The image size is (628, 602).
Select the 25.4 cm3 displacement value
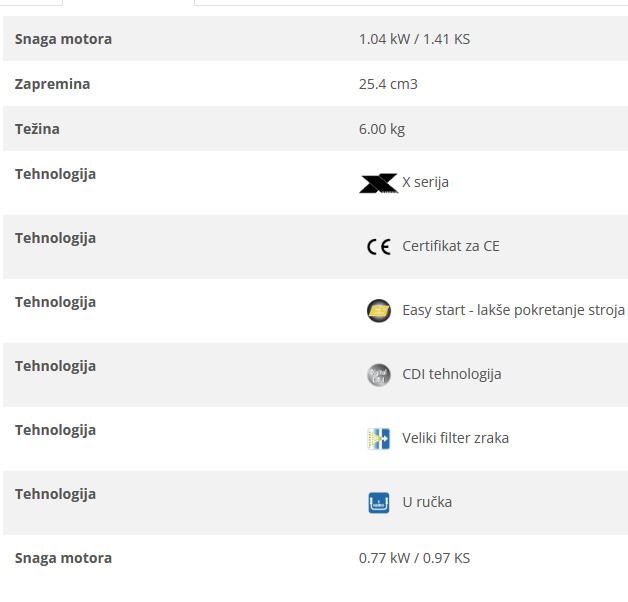388,84
